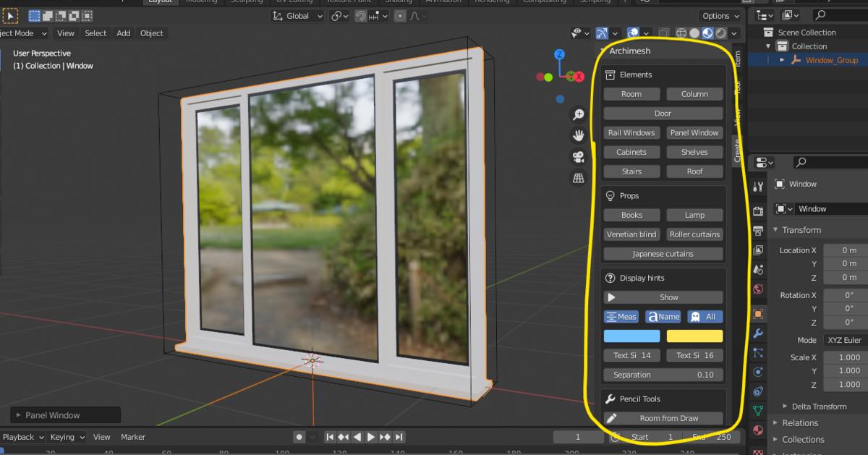
Task: Switch perspective/orthographic with grid gizmo
Action: pos(579,178)
